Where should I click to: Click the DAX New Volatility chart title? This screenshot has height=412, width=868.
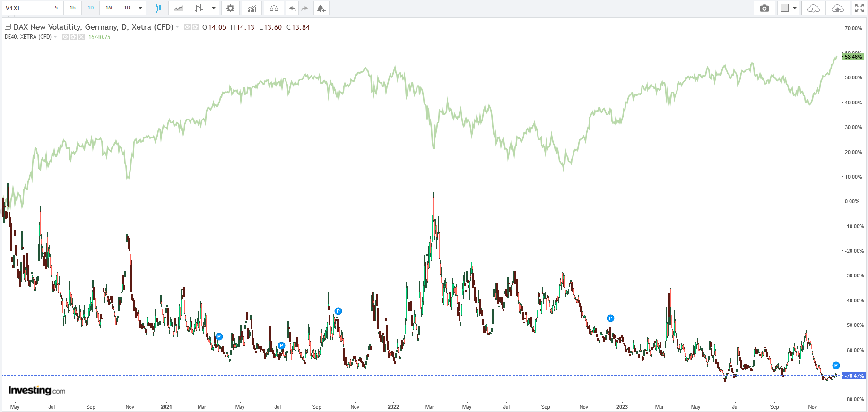(94, 27)
